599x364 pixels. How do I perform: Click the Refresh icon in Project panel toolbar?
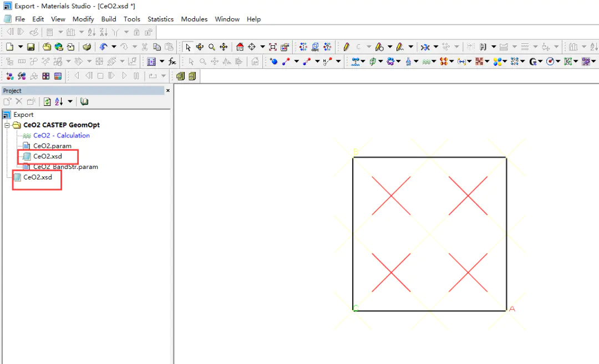[x=47, y=101]
